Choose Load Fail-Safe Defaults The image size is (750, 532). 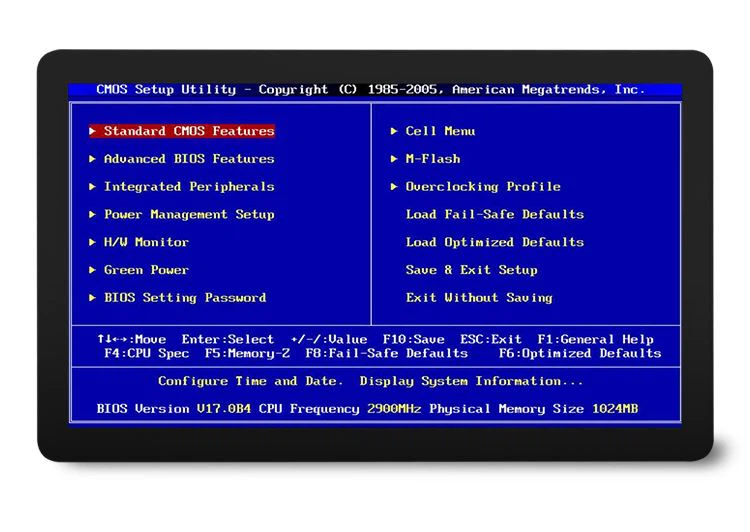click(494, 215)
